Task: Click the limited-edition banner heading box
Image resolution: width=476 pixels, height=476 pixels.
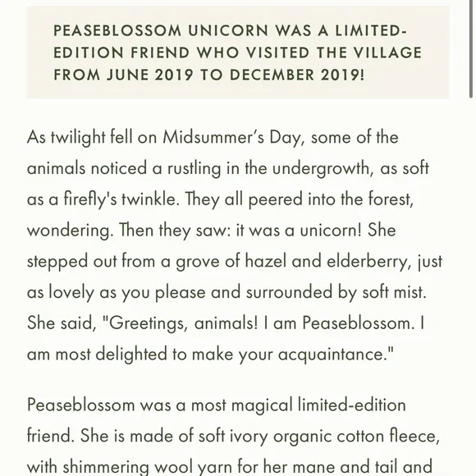Action: tap(238, 53)
